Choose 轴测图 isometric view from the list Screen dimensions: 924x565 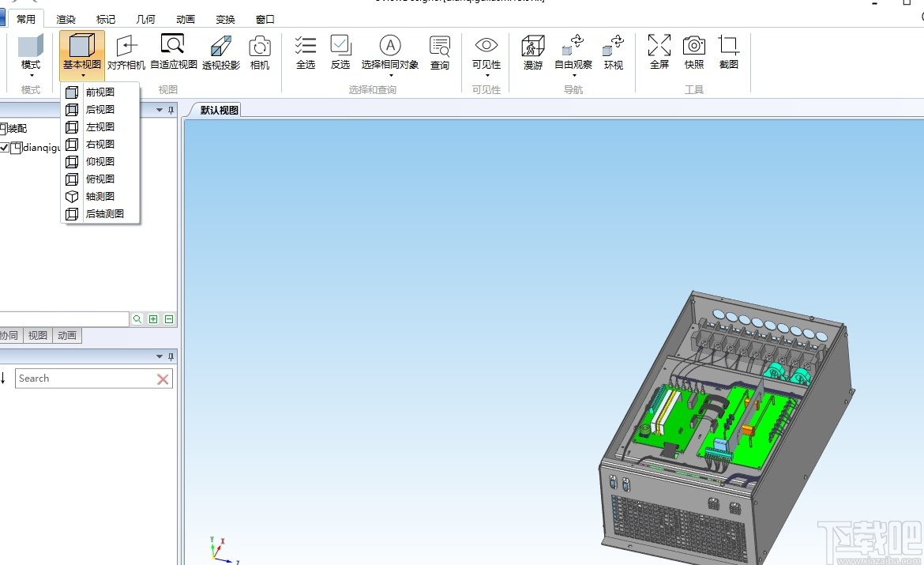(100, 196)
